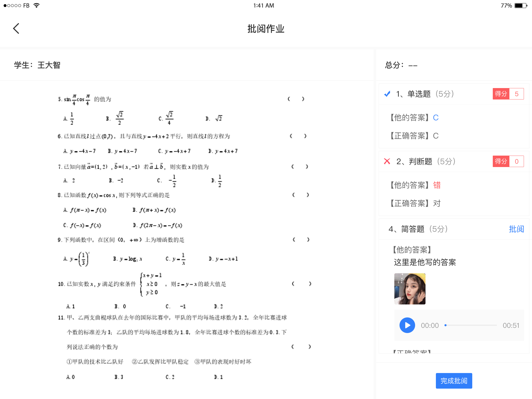Click the student name 王大智
This screenshot has height=399, width=532.
click(x=49, y=65)
